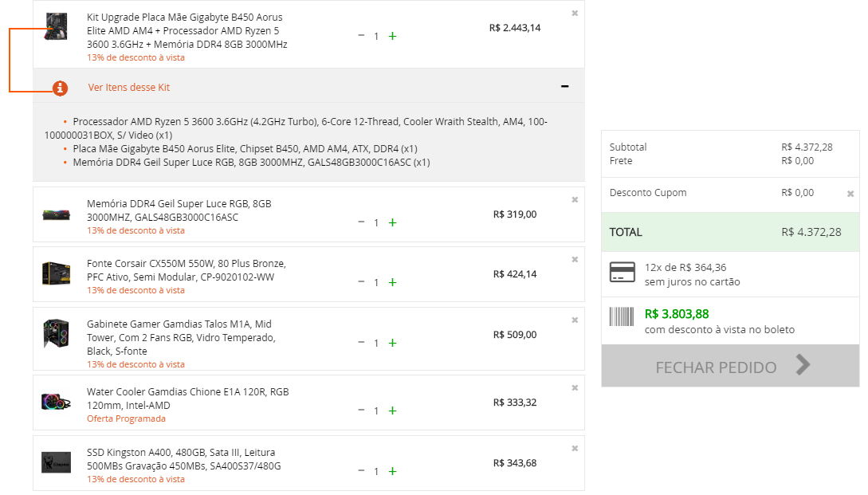Click the R$ 333,32 price
This screenshot has width=868, height=495.
(x=515, y=403)
